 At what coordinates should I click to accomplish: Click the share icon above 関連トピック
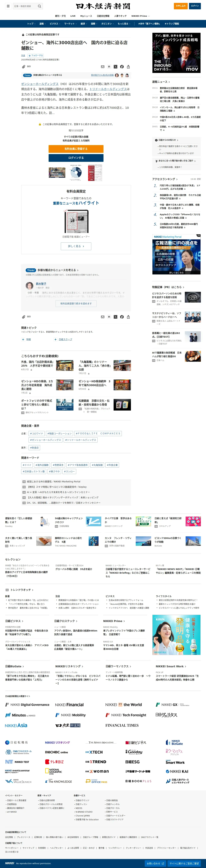(x=128, y=317)
